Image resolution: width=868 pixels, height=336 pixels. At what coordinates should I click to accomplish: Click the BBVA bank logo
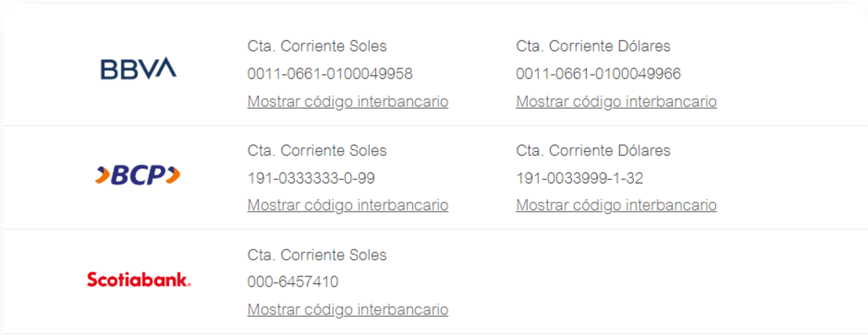coord(138,69)
